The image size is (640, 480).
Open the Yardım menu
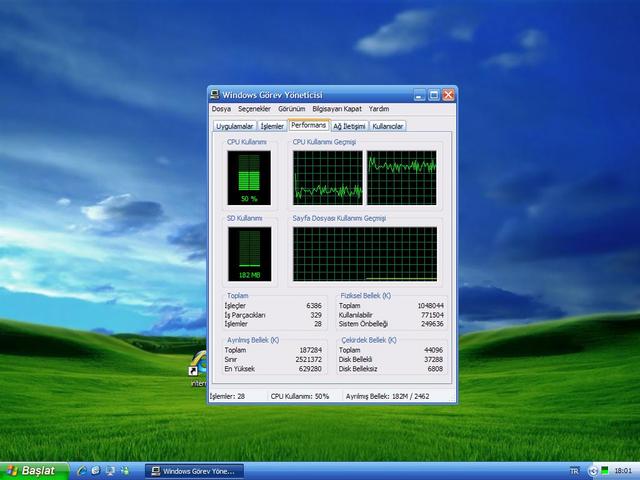379,109
